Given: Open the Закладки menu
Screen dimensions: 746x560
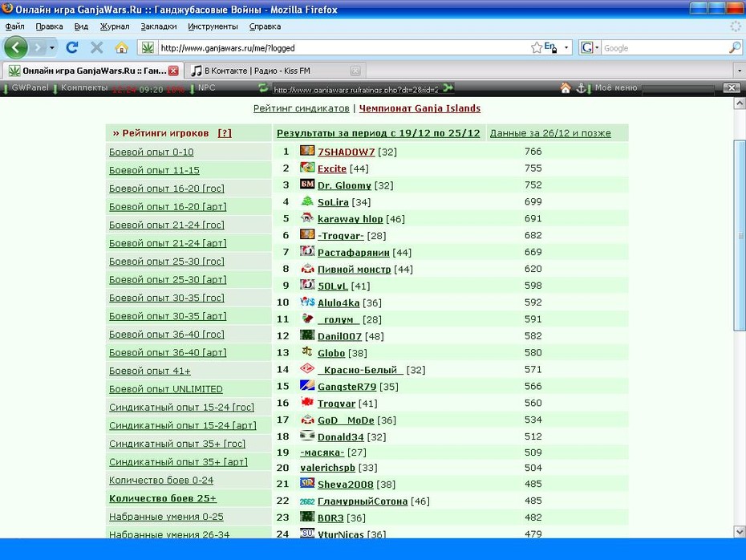Looking at the screenshot, I should click(159, 26).
